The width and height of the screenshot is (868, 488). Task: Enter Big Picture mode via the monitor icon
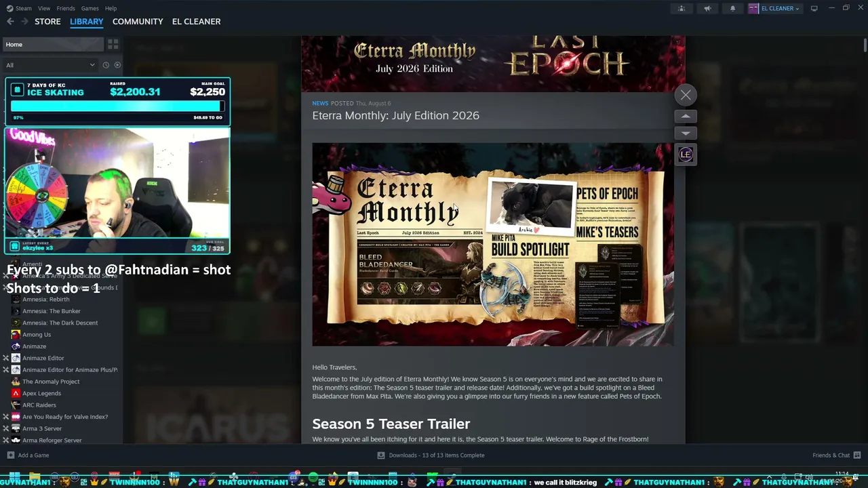click(814, 8)
